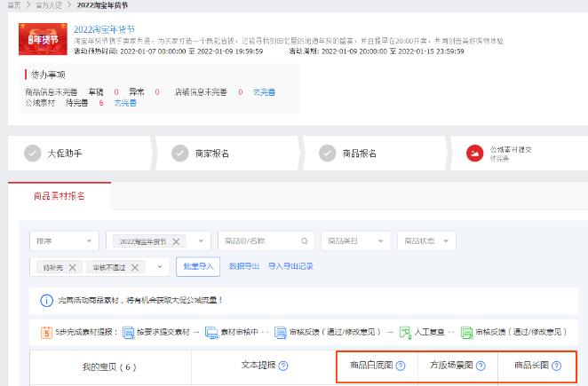Open the 2022淘宝年货节 title link
588x386 pixels.
point(104,29)
